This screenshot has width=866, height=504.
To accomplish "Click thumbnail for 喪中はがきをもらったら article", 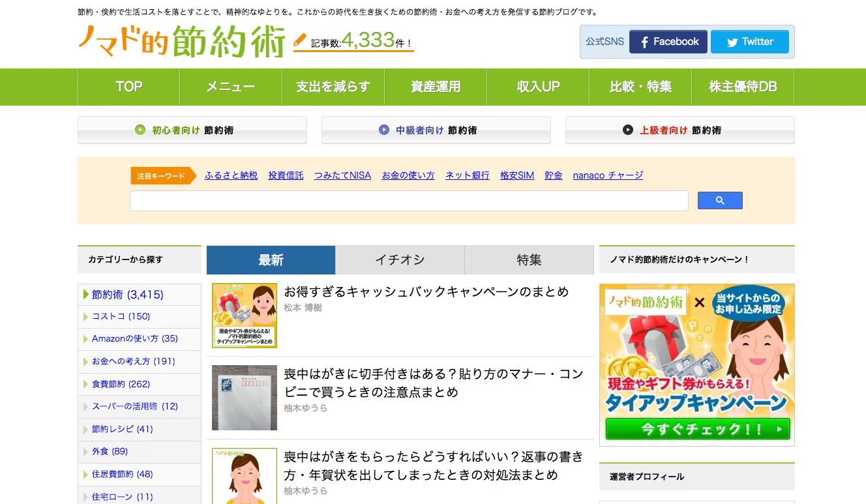I will click(x=245, y=476).
